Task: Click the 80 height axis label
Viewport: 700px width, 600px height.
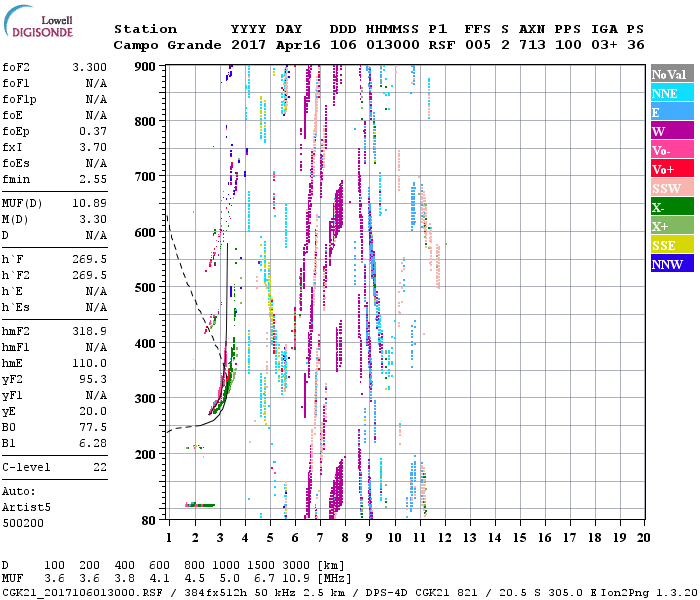Action: [x=148, y=521]
